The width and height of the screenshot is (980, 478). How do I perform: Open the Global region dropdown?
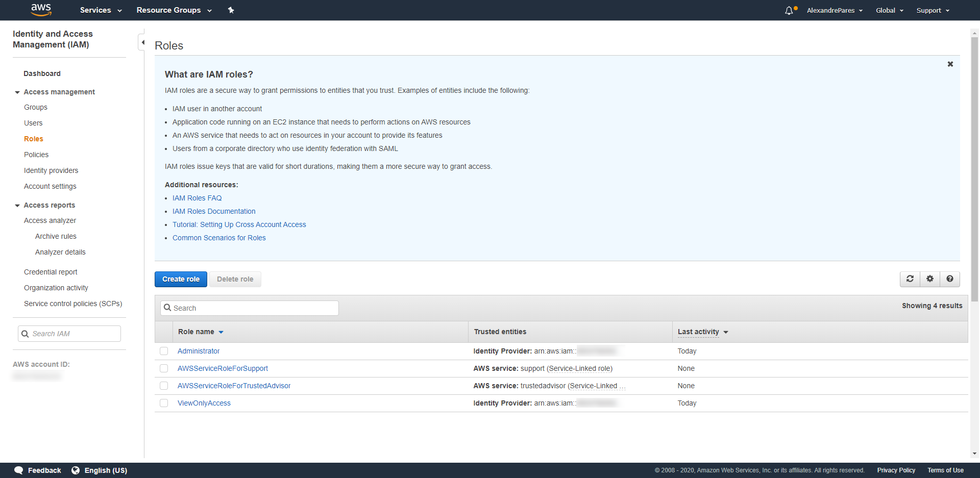[x=890, y=10]
